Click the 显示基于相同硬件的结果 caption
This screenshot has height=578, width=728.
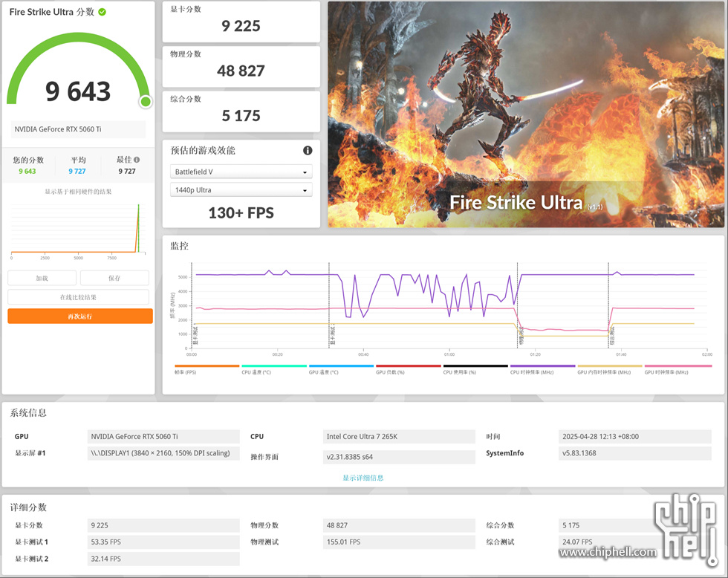click(78, 192)
